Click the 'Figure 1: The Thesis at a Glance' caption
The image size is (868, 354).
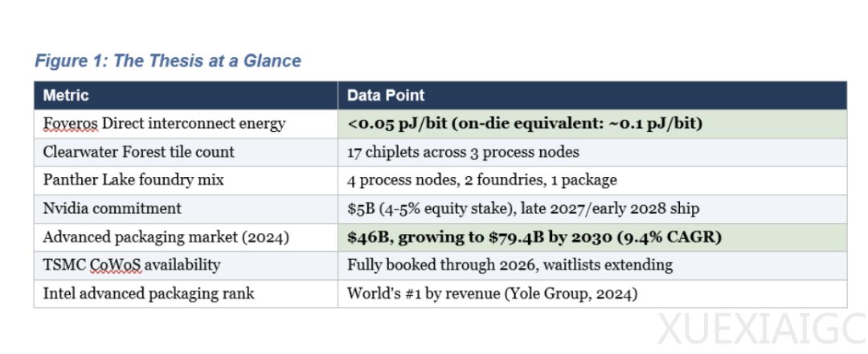point(168,60)
